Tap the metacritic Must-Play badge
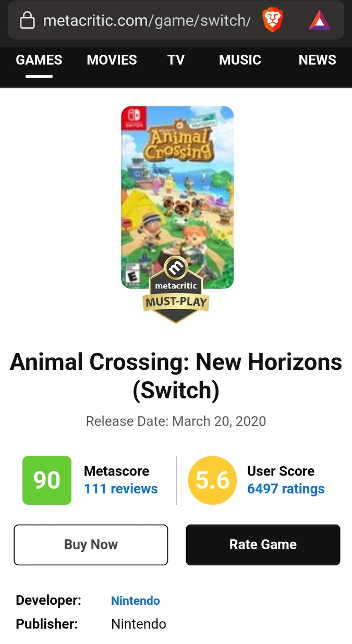352x644 pixels. tap(176, 292)
